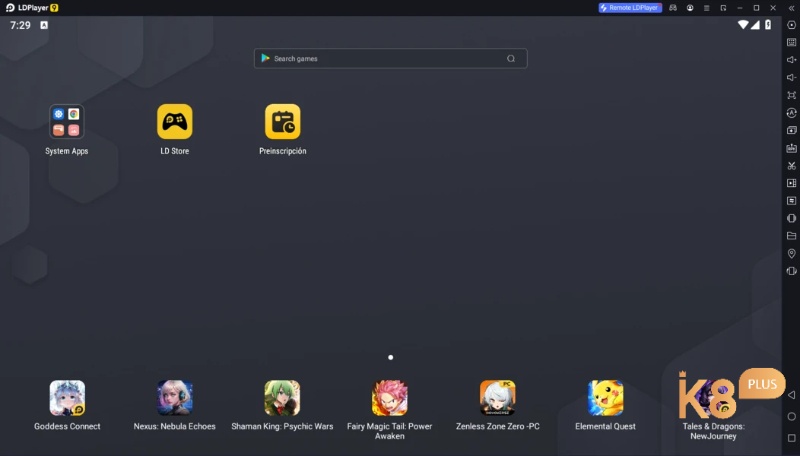This screenshot has height=456, width=800.
Task: Launch Nexus: Nebula Echoes game
Action: [x=174, y=398]
